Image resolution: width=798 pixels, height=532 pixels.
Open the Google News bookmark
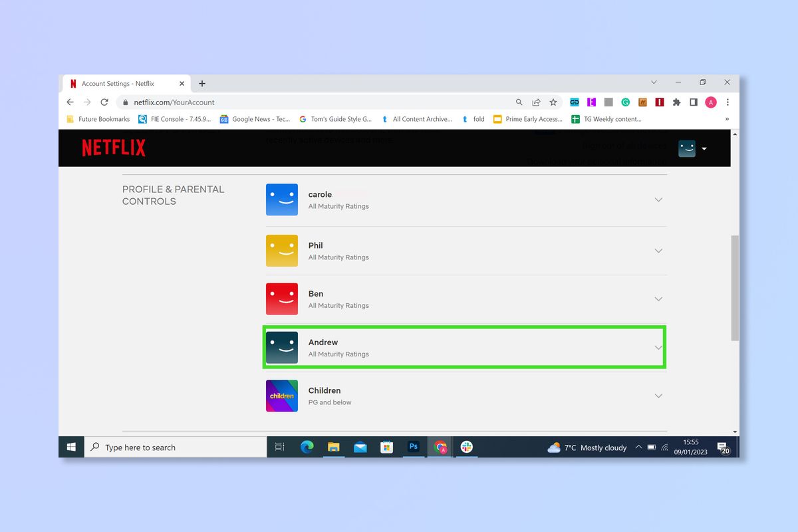255,119
